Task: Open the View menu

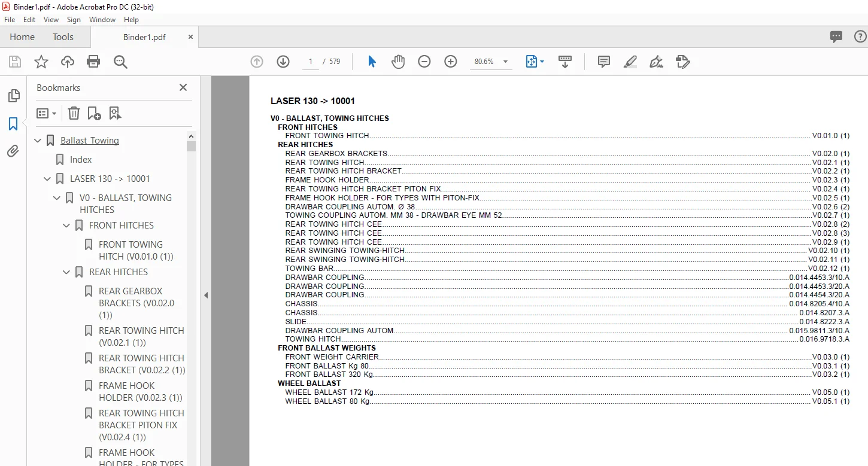Action: point(51,20)
